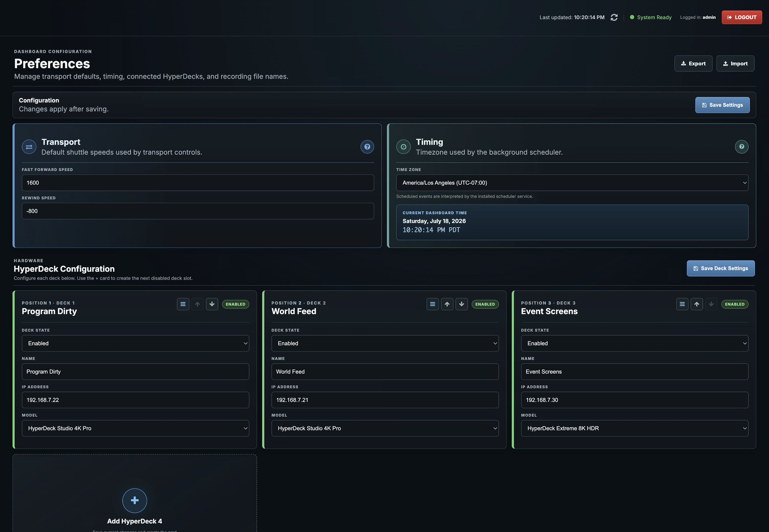Move World Feed deck down
The image size is (769, 532).
pos(462,304)
